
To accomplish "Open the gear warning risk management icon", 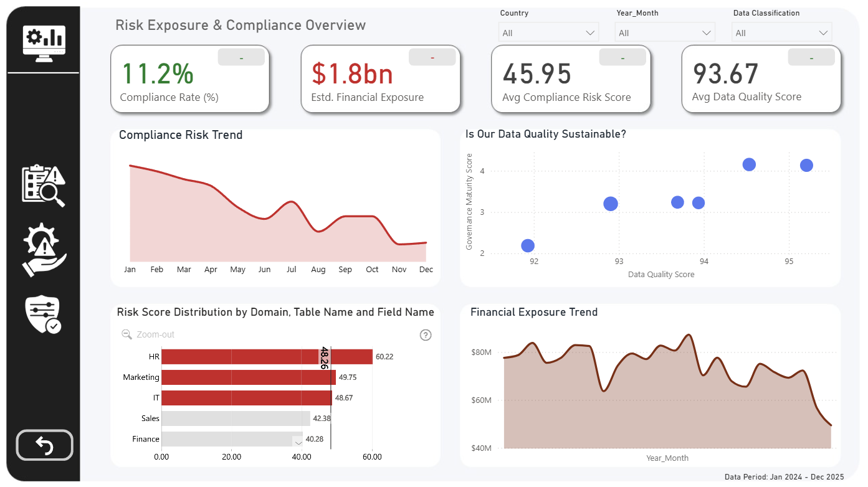I will point(44,250).
